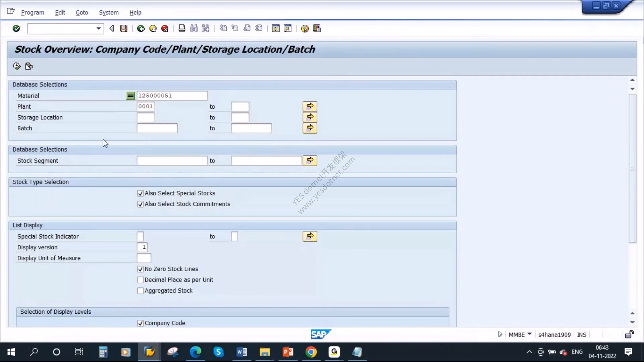Image resolution: width=644 pixels, height=362 pixels.
Task: Click the yellow Exit icon
Action: point(153,28)
